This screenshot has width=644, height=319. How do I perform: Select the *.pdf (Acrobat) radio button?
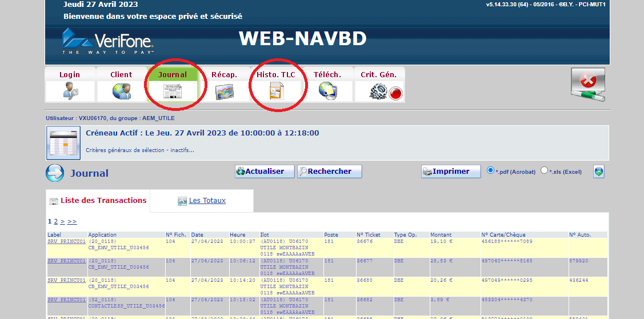[x=490, y=170]
